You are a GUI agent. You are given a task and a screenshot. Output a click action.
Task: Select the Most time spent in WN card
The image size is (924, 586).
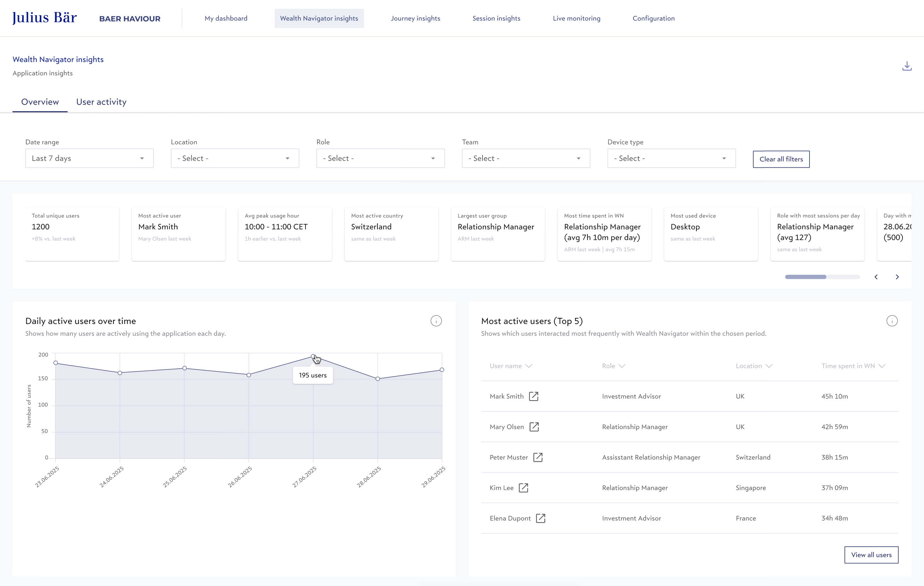tap(604, 234)
